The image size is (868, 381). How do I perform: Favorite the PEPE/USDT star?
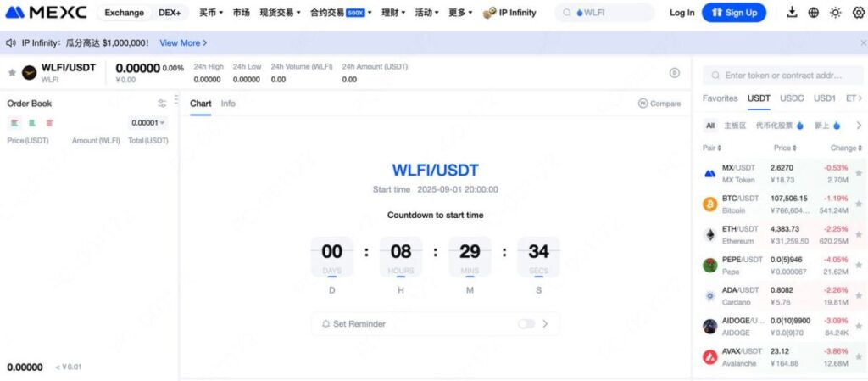(859, 266)
